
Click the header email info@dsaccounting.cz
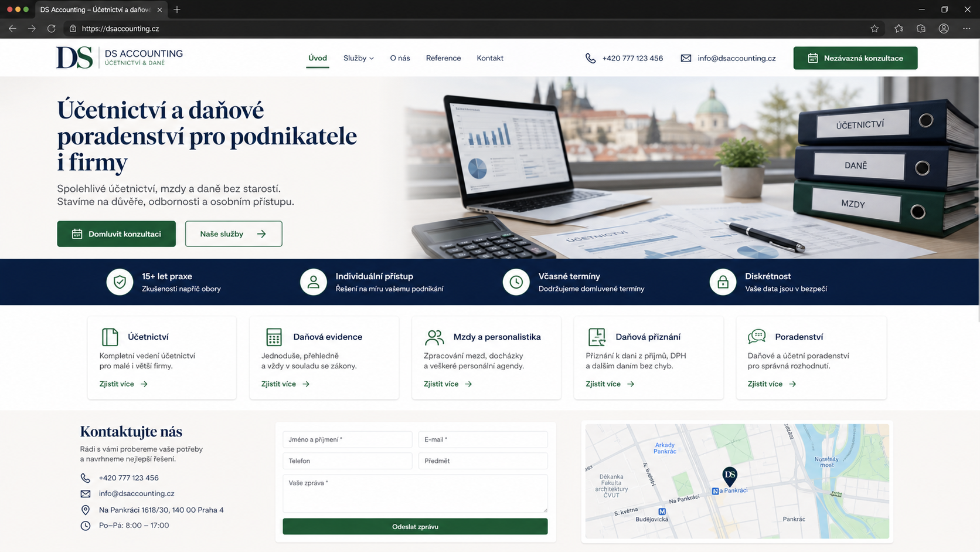pyautogui.click(x=736, y=58)
